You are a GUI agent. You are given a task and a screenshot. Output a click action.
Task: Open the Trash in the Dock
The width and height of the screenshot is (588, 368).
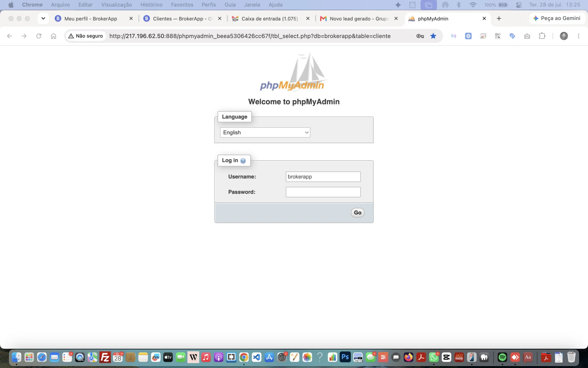571,357
